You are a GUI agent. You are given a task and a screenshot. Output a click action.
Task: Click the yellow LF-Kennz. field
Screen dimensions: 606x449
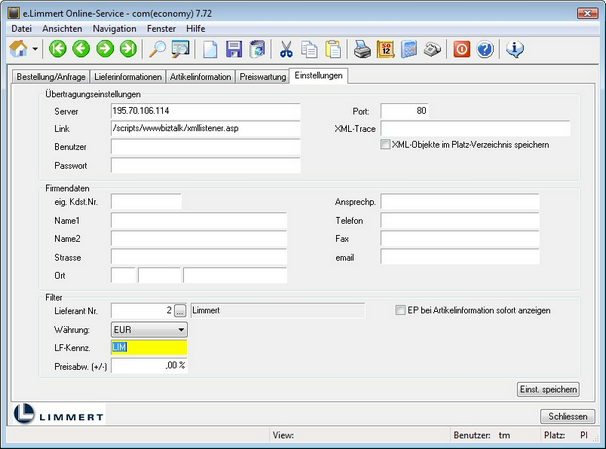coord(149,347)
